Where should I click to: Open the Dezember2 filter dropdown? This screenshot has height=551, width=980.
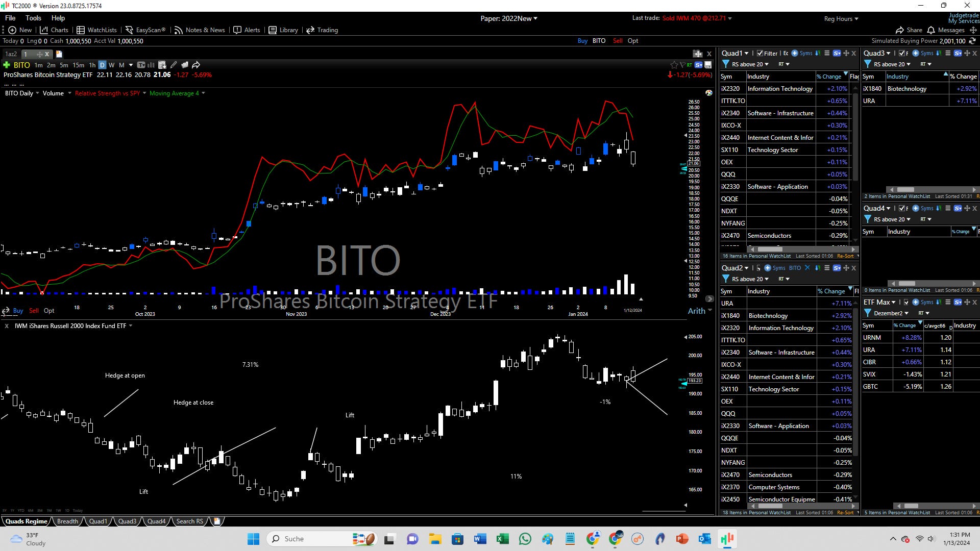click(906, 313)
